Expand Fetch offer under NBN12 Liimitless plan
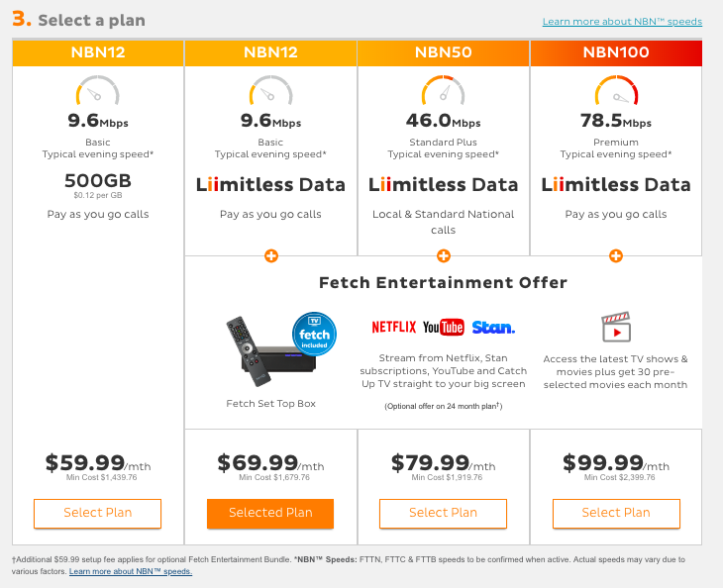The width and height of the screenshot is (723, 588). pyautogui.click(x=271, y=255)
